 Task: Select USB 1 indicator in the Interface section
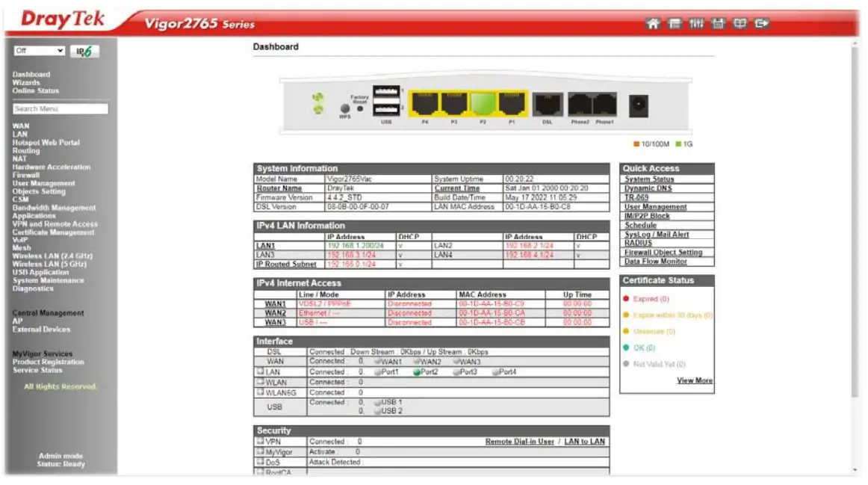[x=379, y=401]
